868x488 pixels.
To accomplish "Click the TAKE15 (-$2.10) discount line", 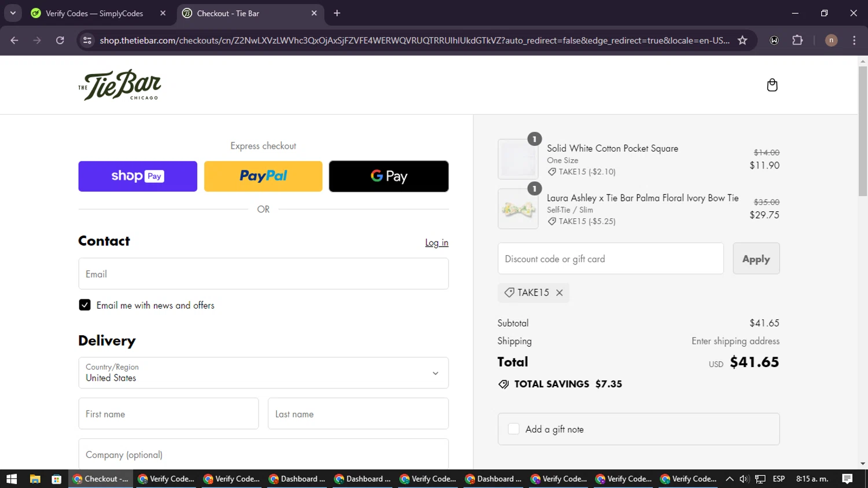I will [582, 172].
